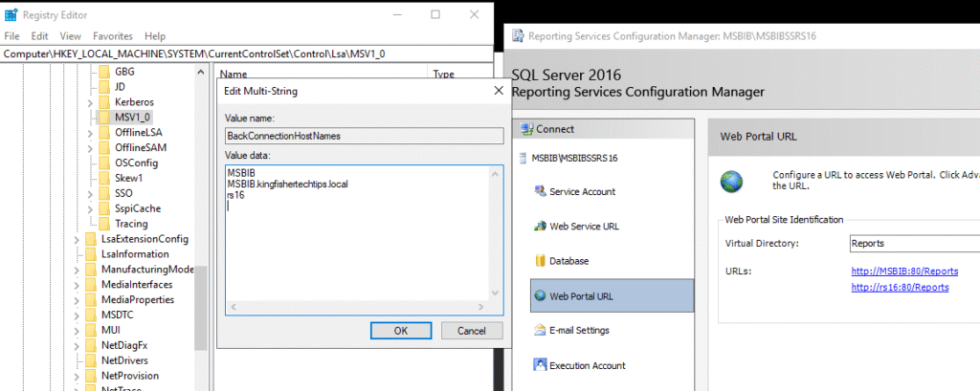Expand the Kerberos tree node
Viewport: 980px width, 391px height.
(90, 101)
